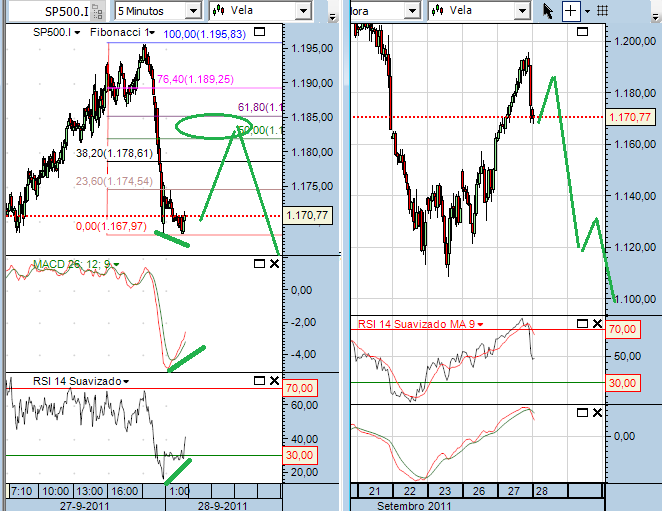Image resolution: width=662 pixels, height=511 pixels.
Task: Open the right toolbar overflow arrow
Action: (655, 17)
